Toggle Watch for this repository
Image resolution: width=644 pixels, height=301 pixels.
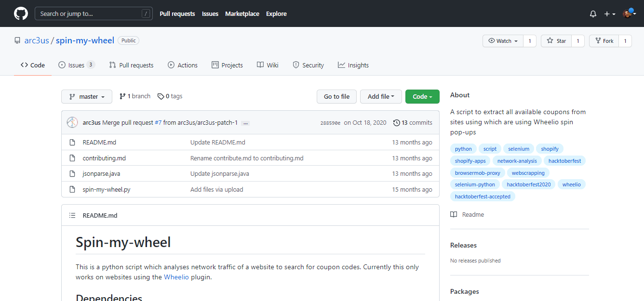tap(503, 41)
